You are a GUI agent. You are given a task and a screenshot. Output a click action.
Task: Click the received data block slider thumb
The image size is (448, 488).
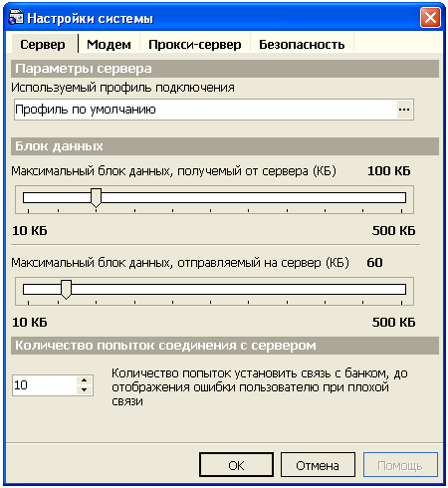click(96, 198)
